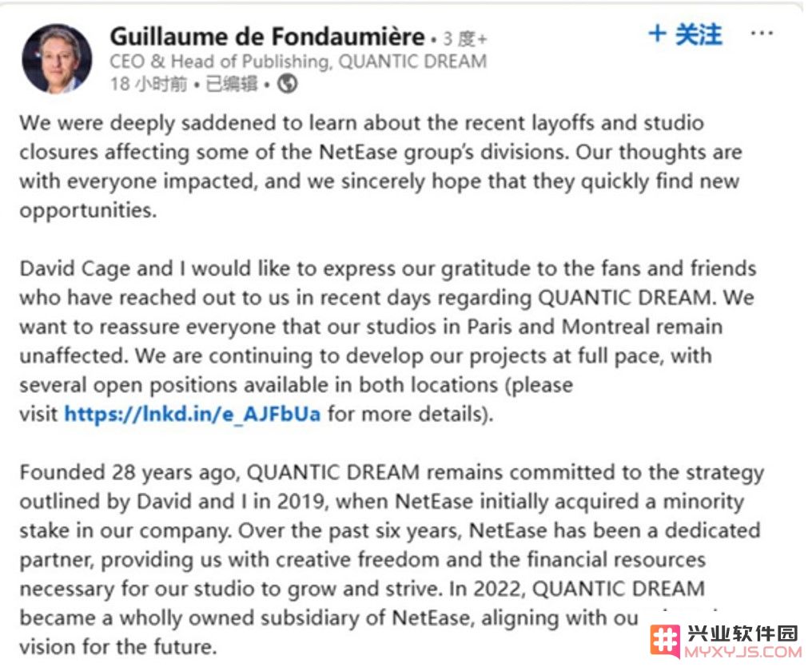Click the paragraph about NetEase layoffs
The height and width of the screenshot is (671, 812).
click(380, 167)
